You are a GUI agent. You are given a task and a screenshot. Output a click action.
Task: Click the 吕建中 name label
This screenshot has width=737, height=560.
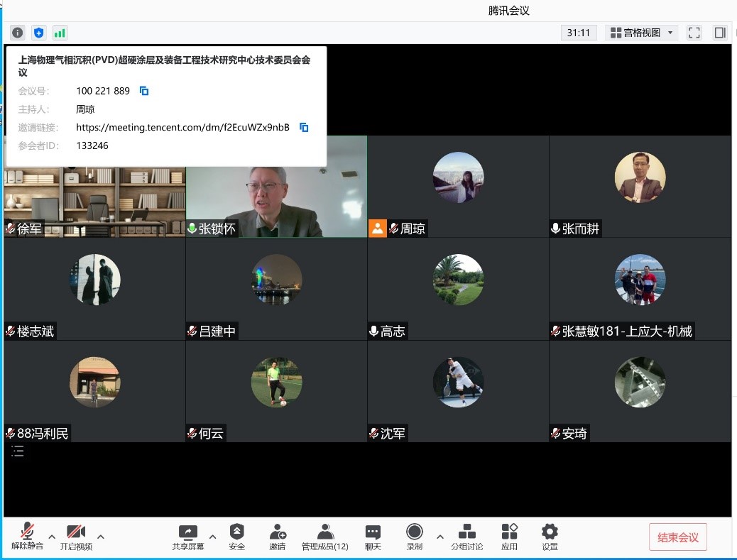click(217, 331)
